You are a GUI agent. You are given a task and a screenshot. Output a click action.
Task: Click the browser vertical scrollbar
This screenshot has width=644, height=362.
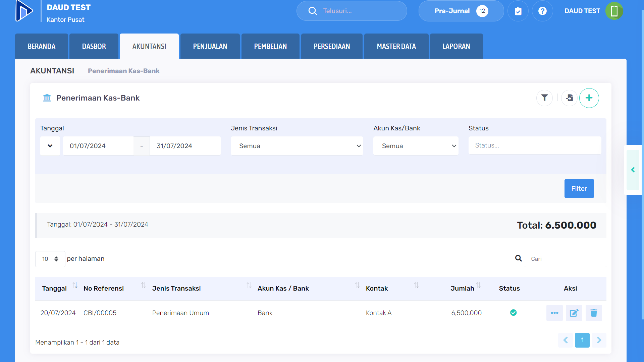(x=643, y=164)
